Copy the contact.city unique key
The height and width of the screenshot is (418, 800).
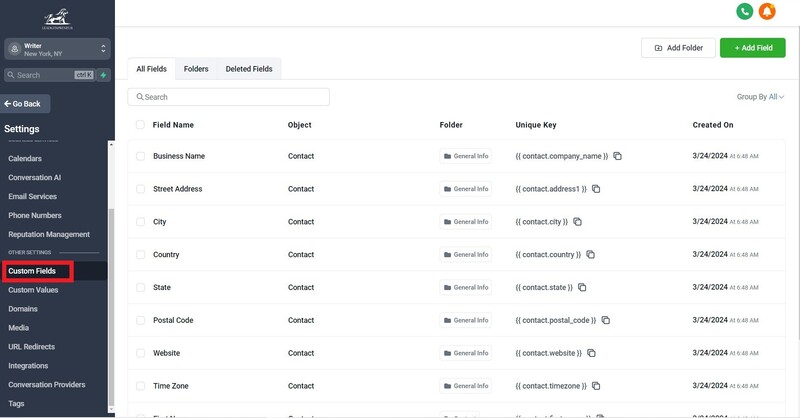point(578,222)
